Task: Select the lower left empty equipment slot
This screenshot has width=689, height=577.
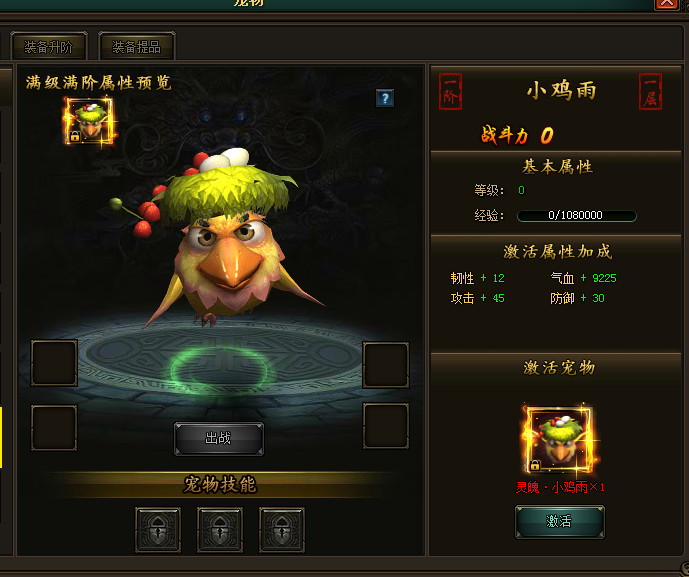Action: (54, 428)
